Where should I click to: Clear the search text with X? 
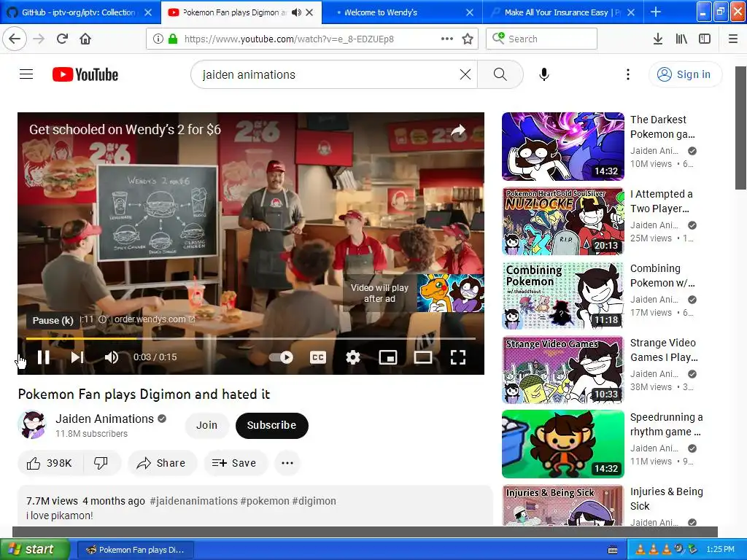coord(465,74)
